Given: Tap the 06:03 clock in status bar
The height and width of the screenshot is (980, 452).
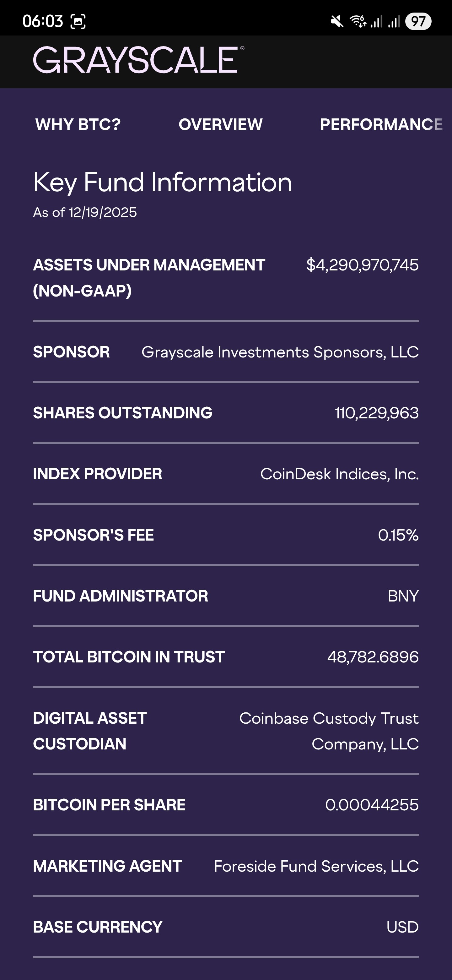Looking at the screenshot, I should 43,21.
